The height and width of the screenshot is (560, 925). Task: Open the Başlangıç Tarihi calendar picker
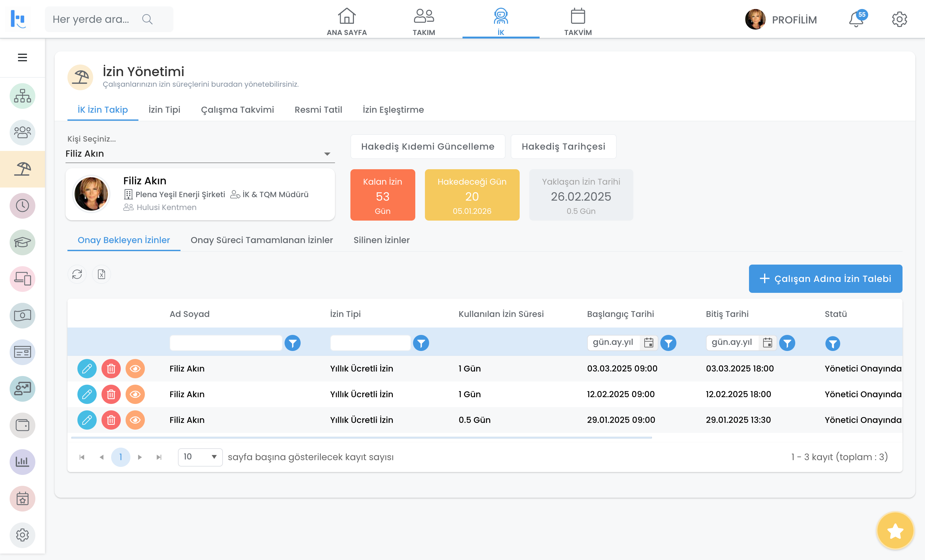pos(648,343)
